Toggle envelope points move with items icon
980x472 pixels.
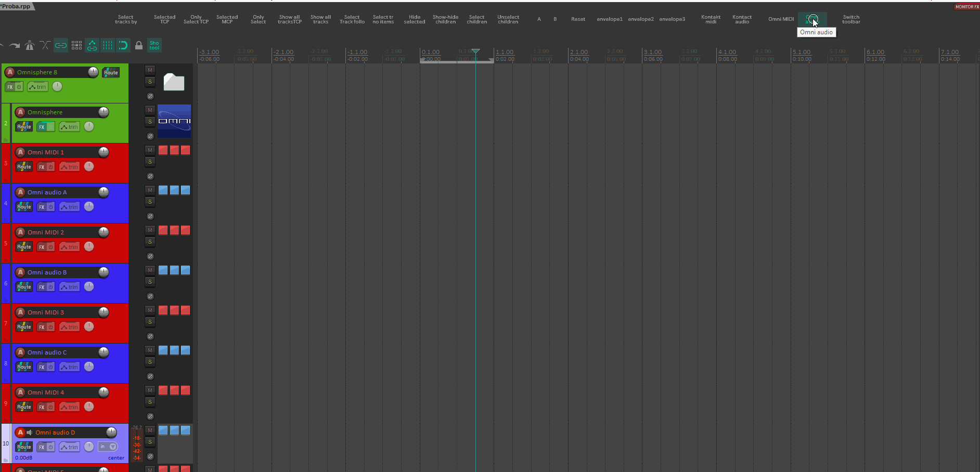coord(92,46)
